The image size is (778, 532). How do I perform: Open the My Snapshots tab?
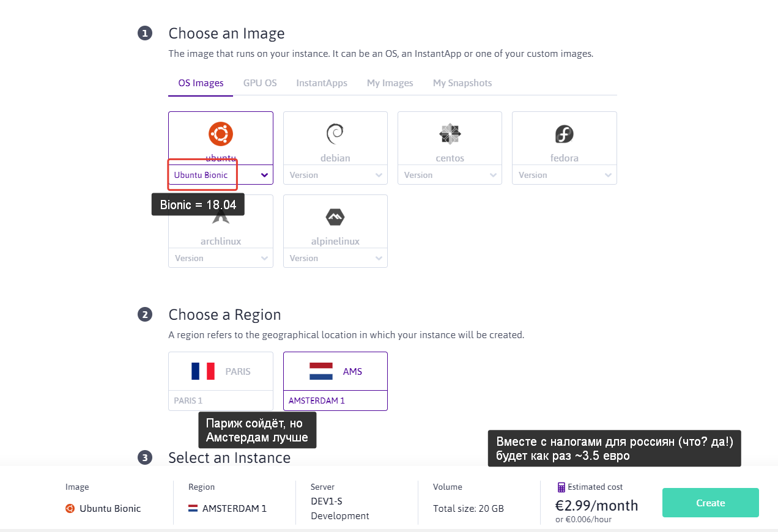pyautogui.click(x=462, y=83)
